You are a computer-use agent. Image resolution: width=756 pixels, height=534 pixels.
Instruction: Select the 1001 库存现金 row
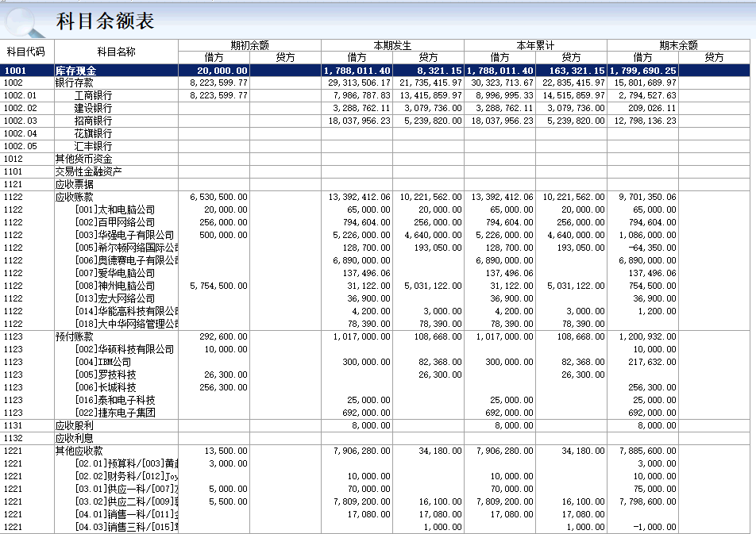click(x=375, y=71)
